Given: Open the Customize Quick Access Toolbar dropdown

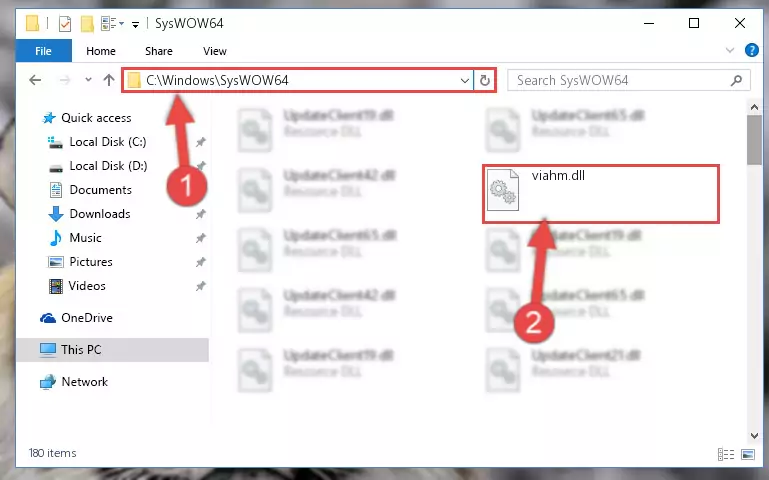Looking at the screenshot, I should (135, 24).
